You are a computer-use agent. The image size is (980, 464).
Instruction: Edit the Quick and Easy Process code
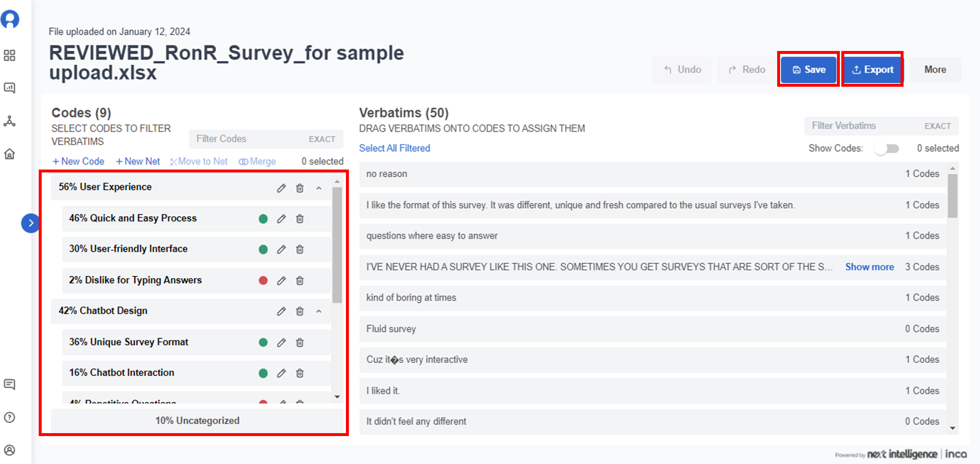(x=281, y=219)
